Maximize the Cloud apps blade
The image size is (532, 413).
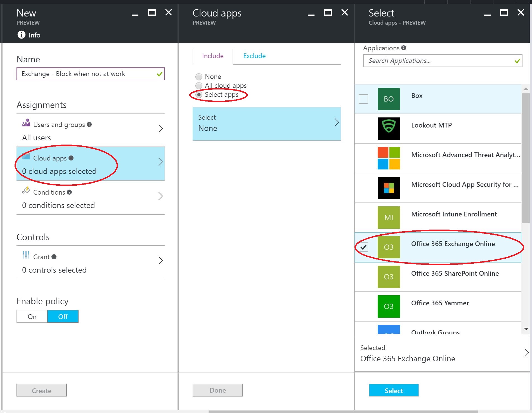[x=328, y=12]
